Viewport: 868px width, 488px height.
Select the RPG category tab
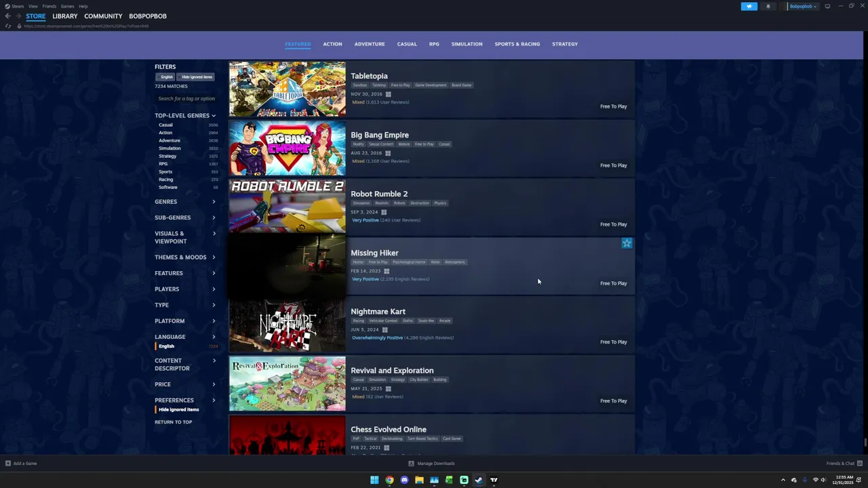[x=434, y=44]
